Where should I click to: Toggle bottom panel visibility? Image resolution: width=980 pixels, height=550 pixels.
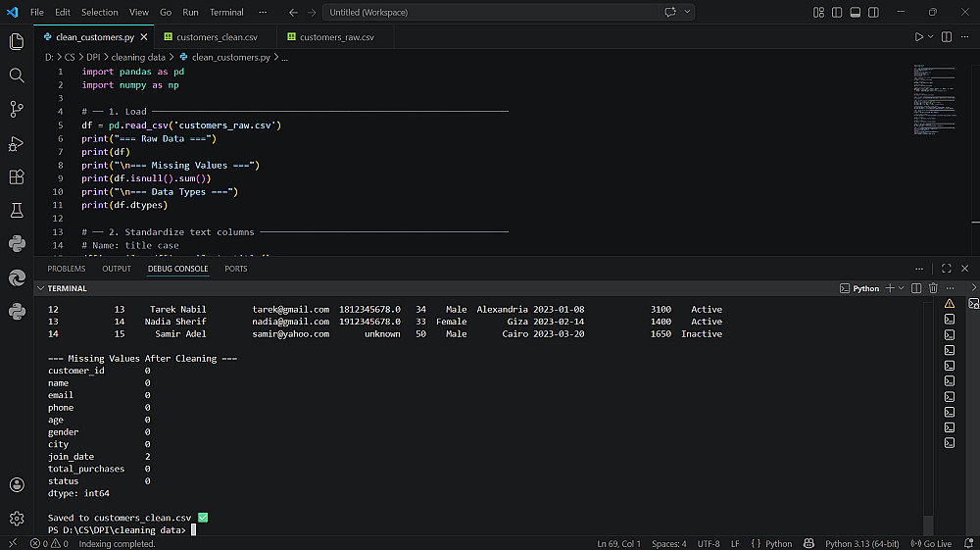855,13
